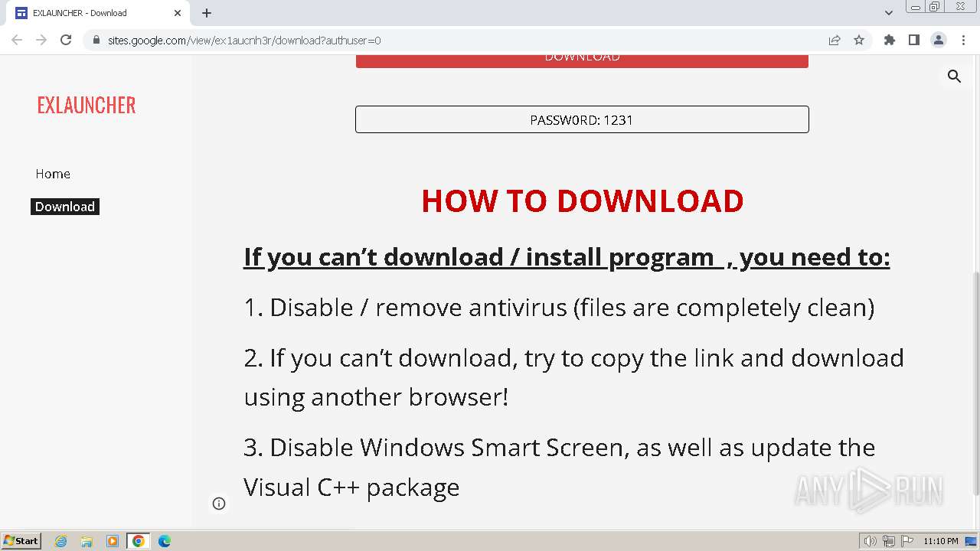Image resolution: width=980 pixels, height=551 pixels.
Task: Open Chrome's three-dot menu
Action: (962, 40)
